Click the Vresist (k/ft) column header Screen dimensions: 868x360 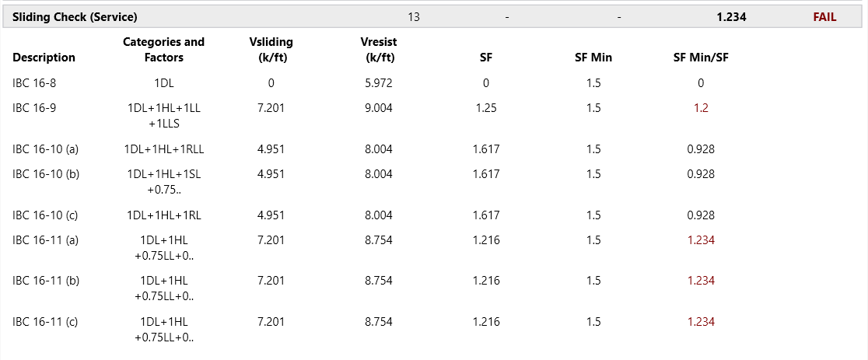pos(379,50)
